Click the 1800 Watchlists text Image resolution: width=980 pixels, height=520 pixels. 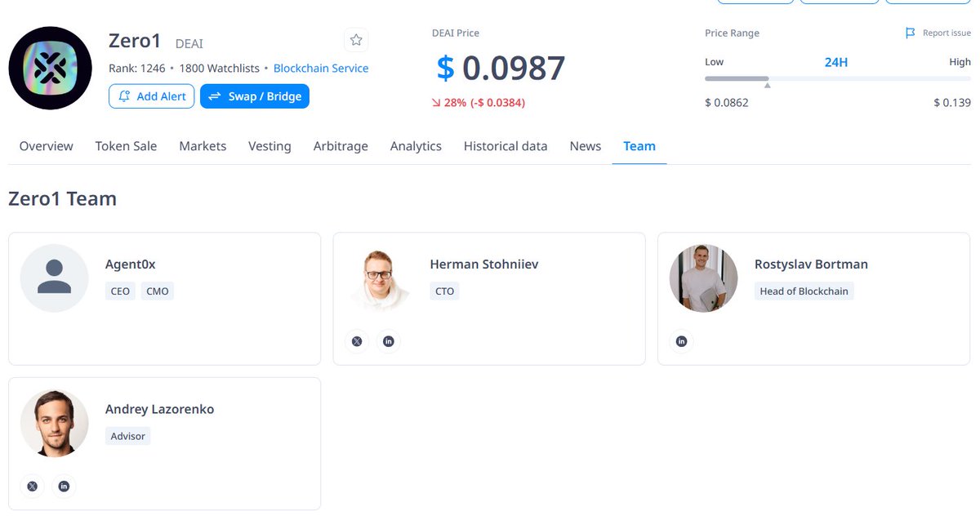219,69
